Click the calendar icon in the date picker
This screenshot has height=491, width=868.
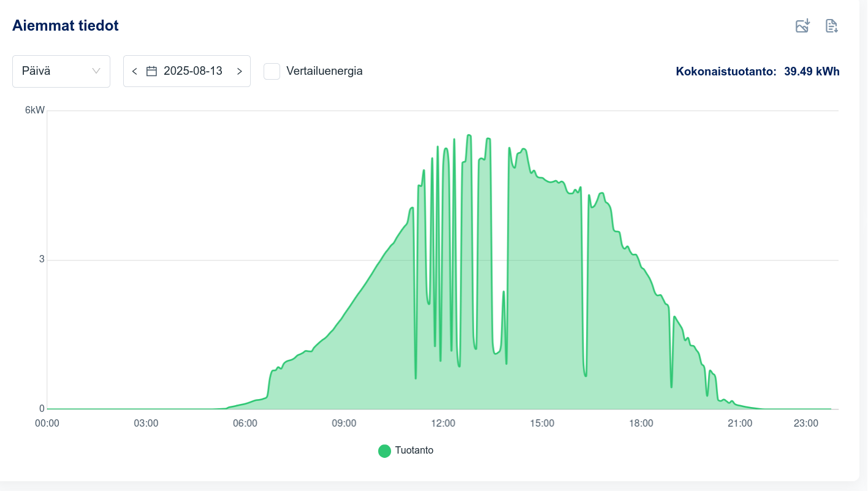[x=151, y=71]
